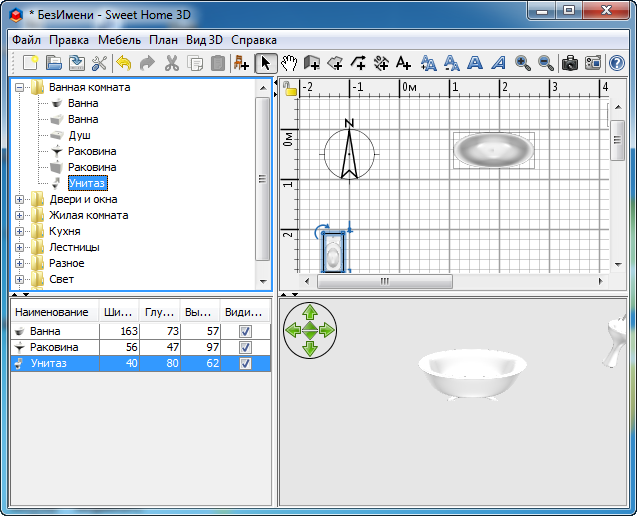This screenshot has height=516, width=637.
Task: Take a photo with camera icon
Action: point(570,63)
